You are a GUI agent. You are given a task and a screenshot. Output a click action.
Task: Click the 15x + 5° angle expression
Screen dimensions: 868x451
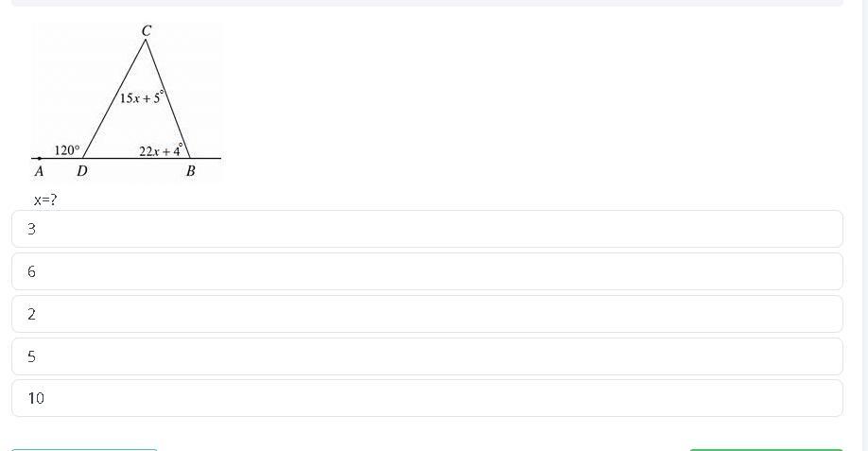point(142,96)
